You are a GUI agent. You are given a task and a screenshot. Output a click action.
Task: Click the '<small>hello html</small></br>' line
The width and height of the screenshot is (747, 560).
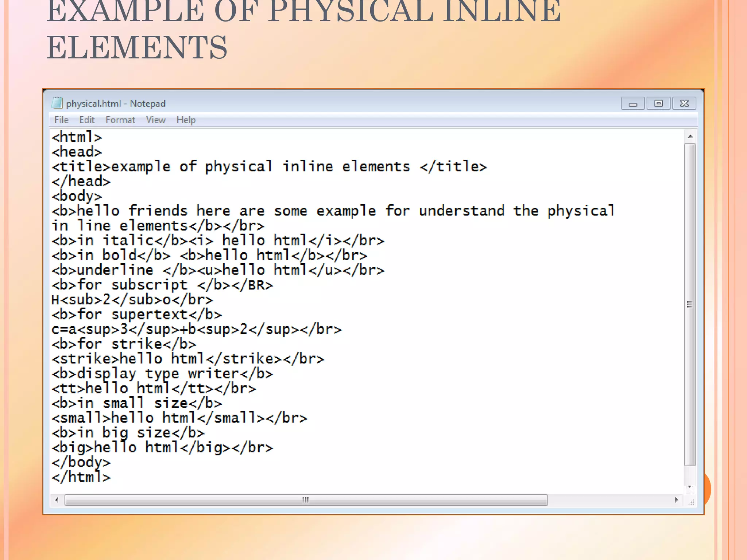[x=179, y=418]
